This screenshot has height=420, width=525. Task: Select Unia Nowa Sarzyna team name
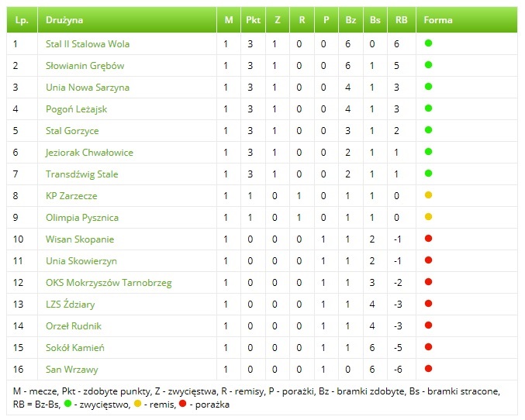[x=88, y=88]
